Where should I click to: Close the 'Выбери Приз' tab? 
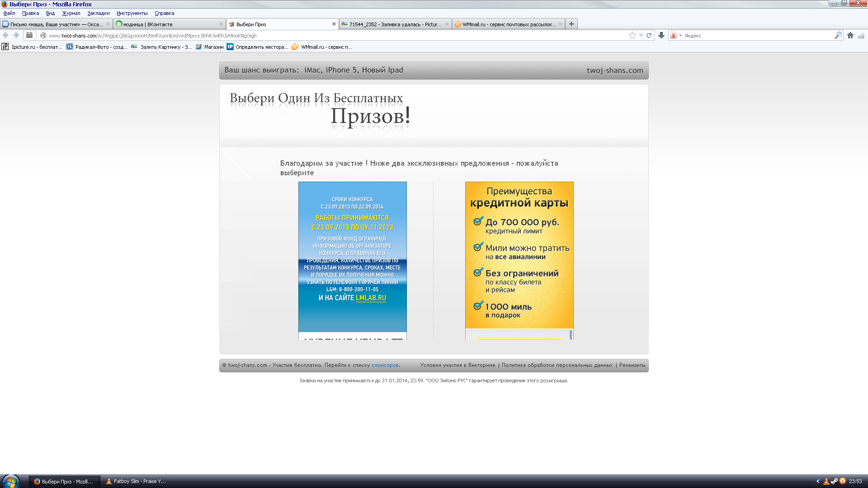coord(334,24)
